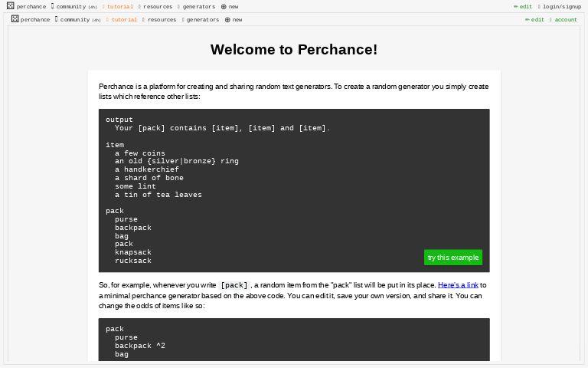The image size is (588, 368).
Task: Click the pencil edit icon next to login/signup
Action: (516, 7)
